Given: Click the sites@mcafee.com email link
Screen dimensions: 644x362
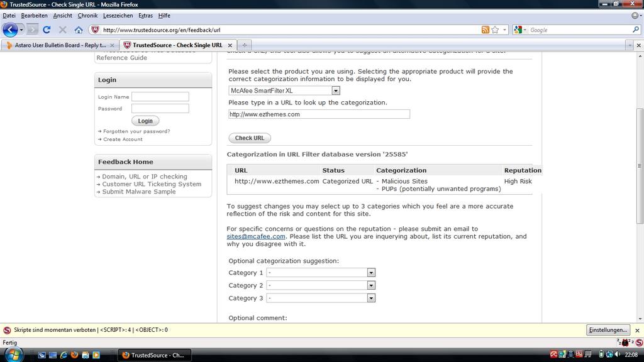Looking at the screenshot, I should pos(256,236).
